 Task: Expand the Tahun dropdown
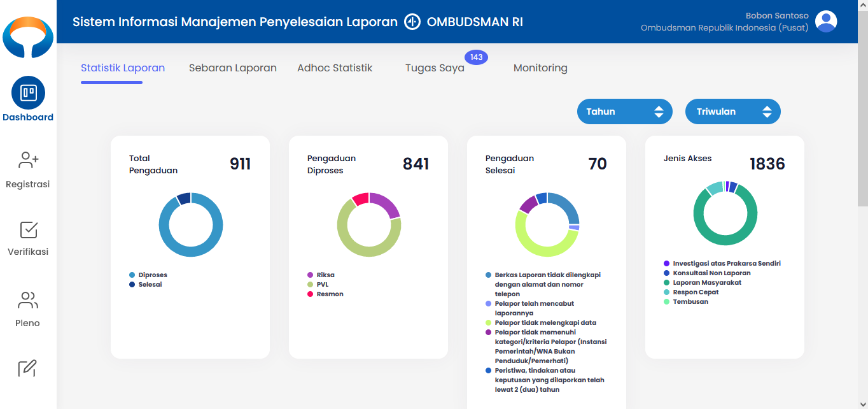624,111
